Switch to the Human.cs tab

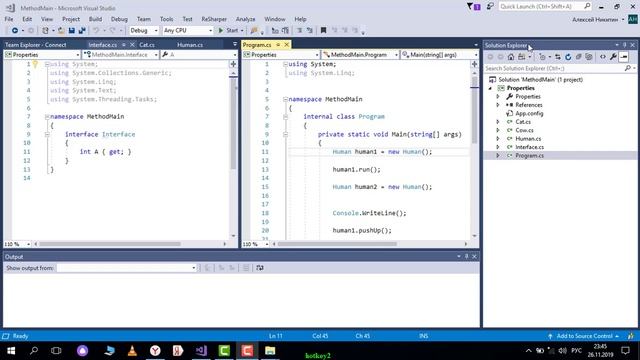[x=190, y=45]
